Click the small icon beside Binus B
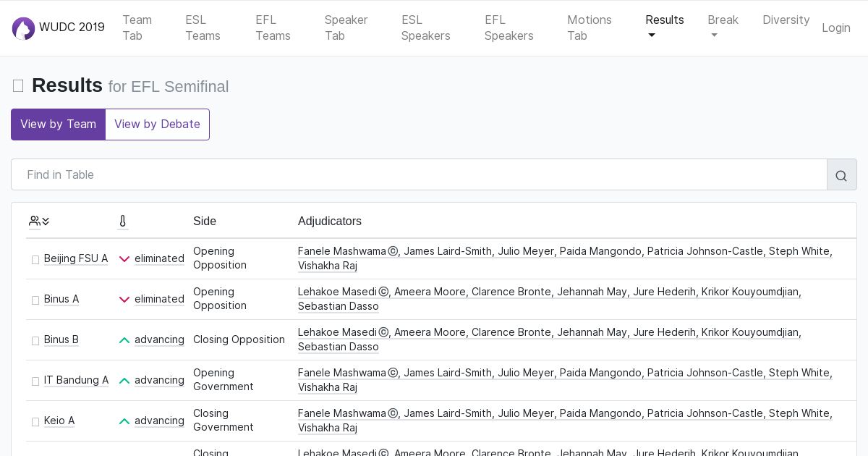The height and width of the screenshot is (456, 868). (x=35, y=340)
